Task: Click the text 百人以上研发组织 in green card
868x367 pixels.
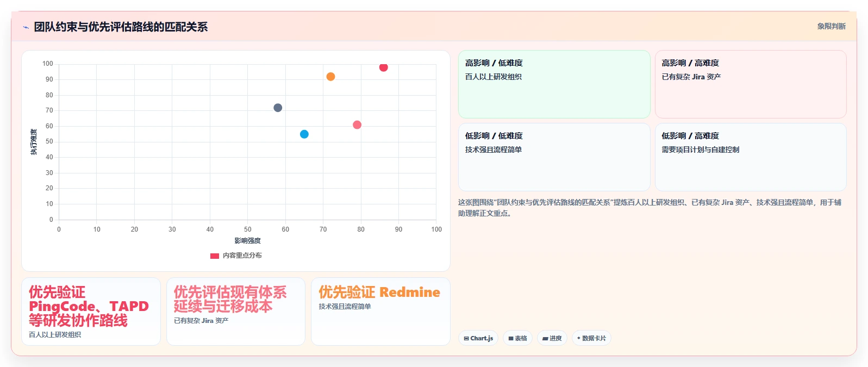Action: tap(494, 77)
